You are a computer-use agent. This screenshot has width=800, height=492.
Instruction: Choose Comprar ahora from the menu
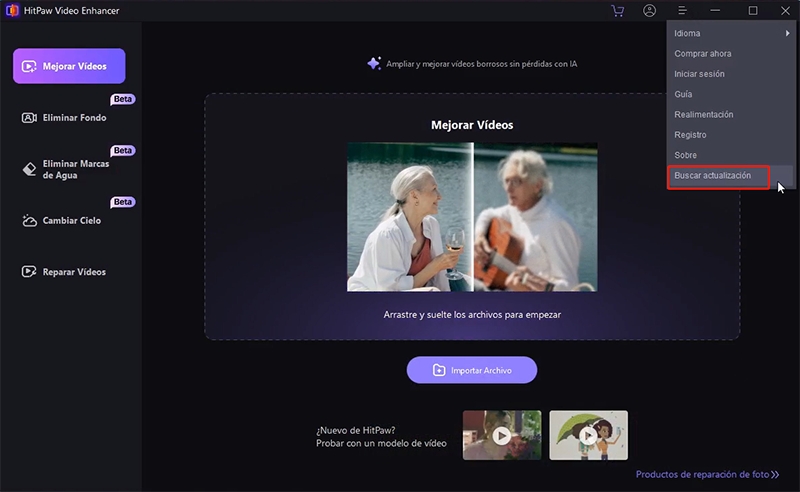point(730,54)
